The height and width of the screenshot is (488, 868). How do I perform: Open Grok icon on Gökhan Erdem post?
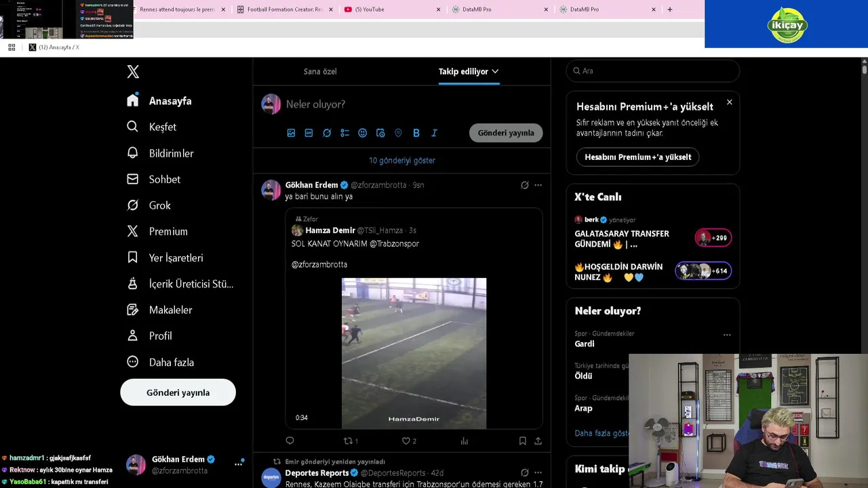pos(524,185)
